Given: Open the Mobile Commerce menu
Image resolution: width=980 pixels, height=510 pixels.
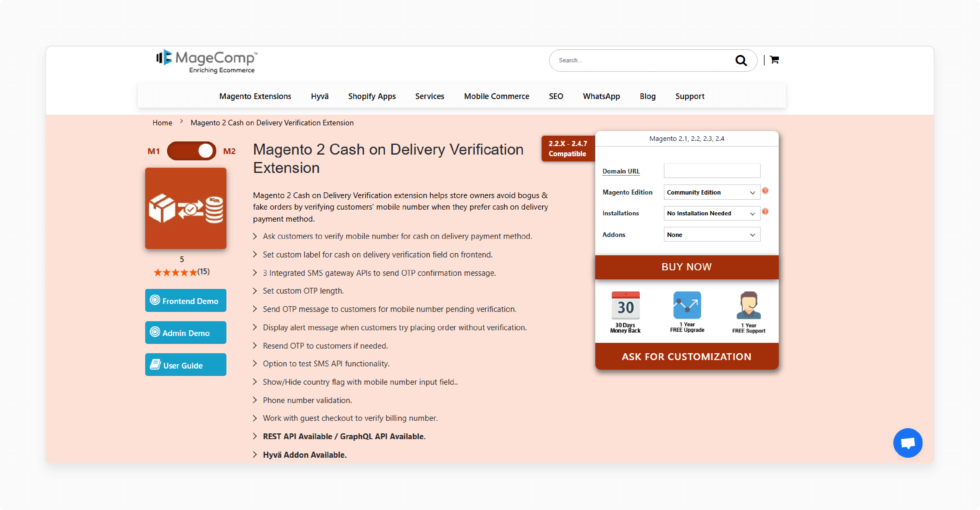Looking at the screenshot, I should (497, 96).
